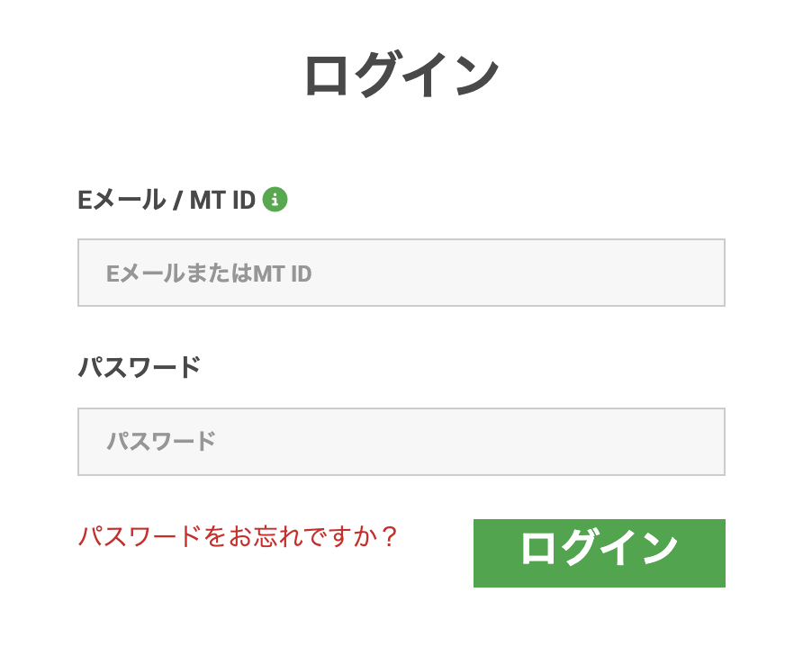Submit the form with the ログイン button
Image resolution: width=812 pixels, height=655 pixels.
click(x=600, y=553)
